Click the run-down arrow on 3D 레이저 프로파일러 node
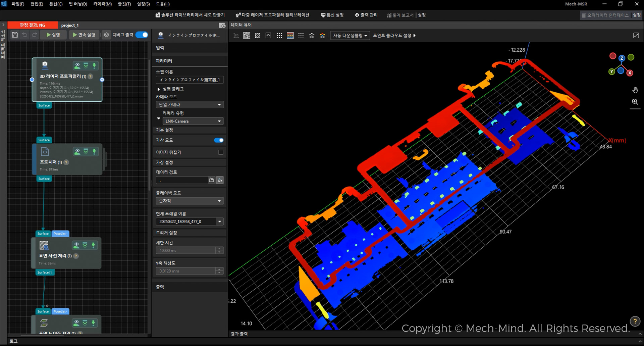 [94, 65]
